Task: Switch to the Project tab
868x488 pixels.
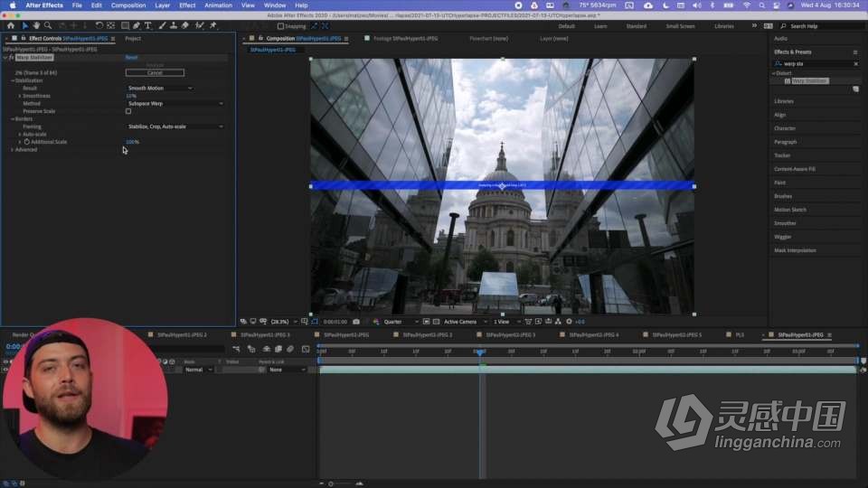Action: (133, 39)
